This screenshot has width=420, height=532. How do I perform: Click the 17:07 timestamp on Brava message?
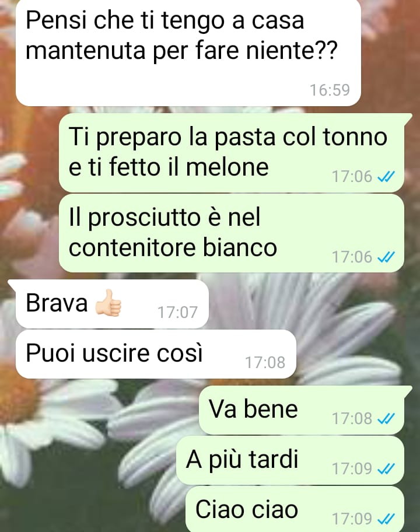[177, 312]
